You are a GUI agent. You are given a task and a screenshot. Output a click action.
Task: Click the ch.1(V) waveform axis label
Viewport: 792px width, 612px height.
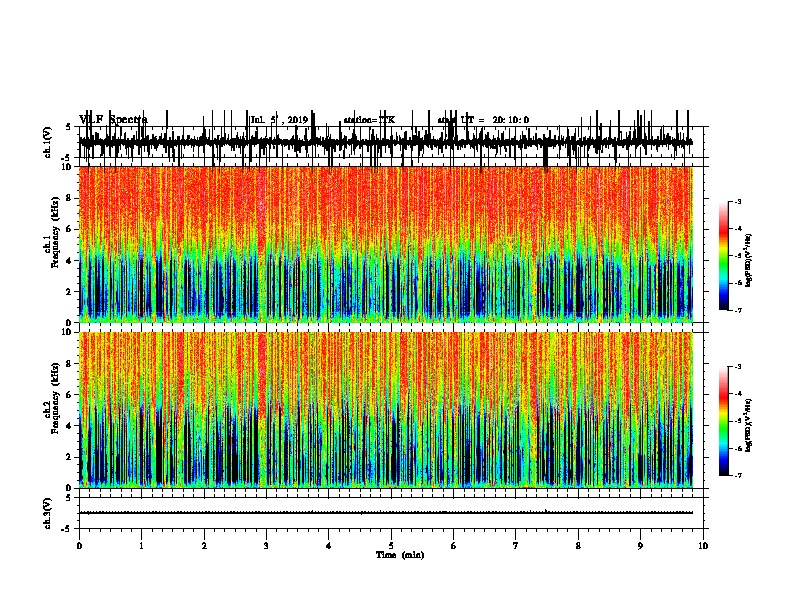[x=48, y=142]
